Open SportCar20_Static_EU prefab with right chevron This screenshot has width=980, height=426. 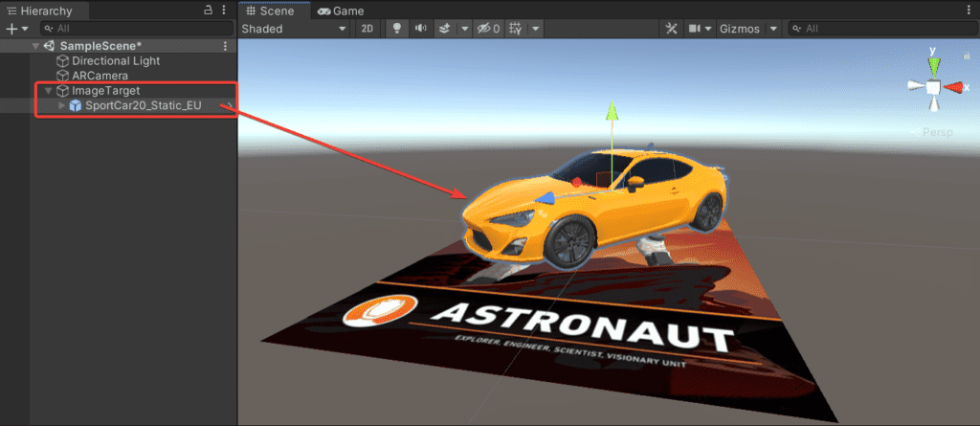point(230,105)
